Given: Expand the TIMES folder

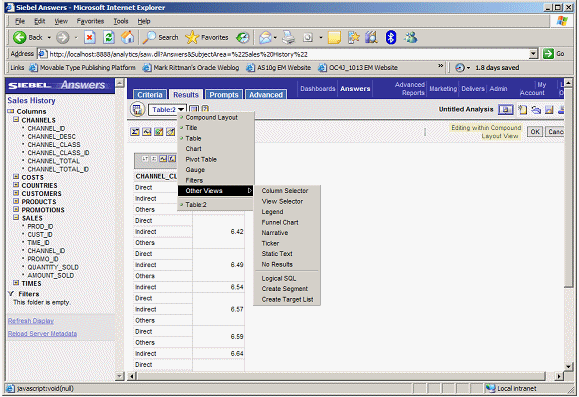Looking at the screenshot, I should [x=16, y=283].
